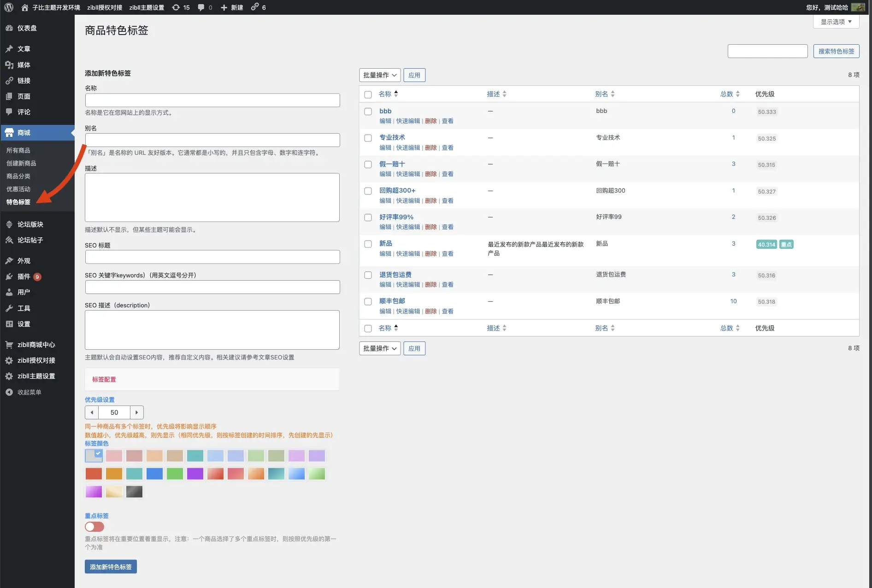872x588 pixels.
Task: Toggle the 重点标签 switch on
Action: [94, 527]
